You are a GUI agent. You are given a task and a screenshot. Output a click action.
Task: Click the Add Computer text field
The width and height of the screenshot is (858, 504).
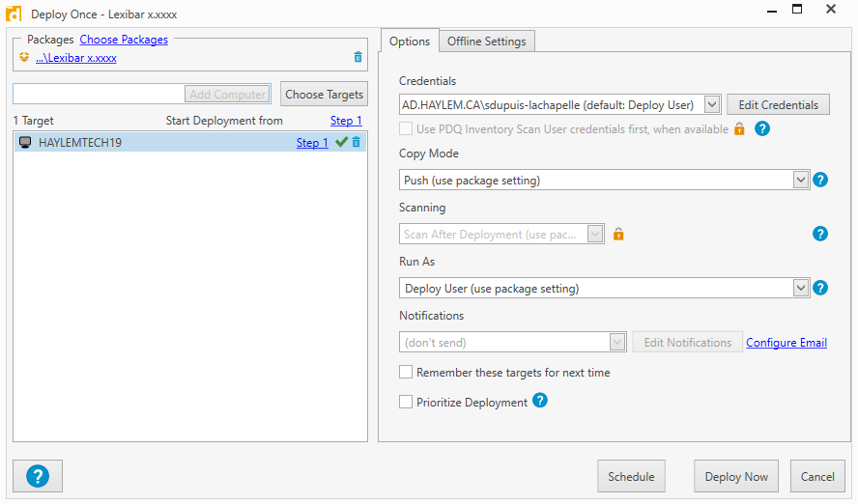(99, 94)
